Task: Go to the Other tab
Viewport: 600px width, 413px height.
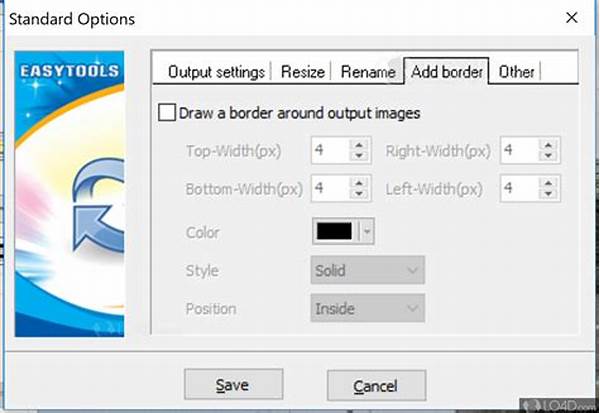Action: point(516,72)
